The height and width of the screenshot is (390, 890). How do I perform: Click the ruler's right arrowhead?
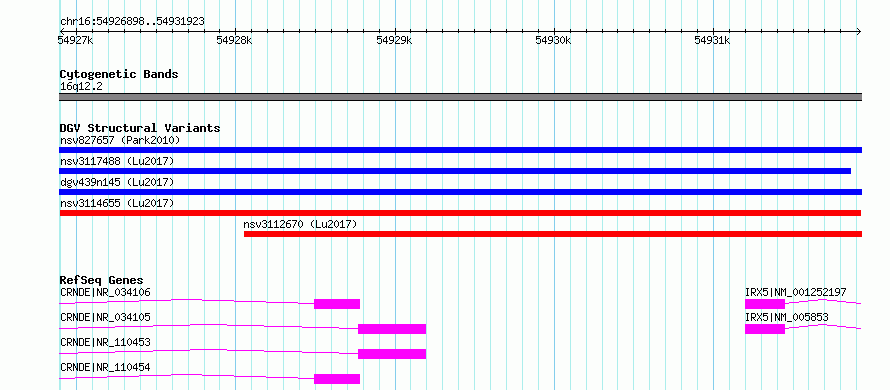[x=858, y=31]
